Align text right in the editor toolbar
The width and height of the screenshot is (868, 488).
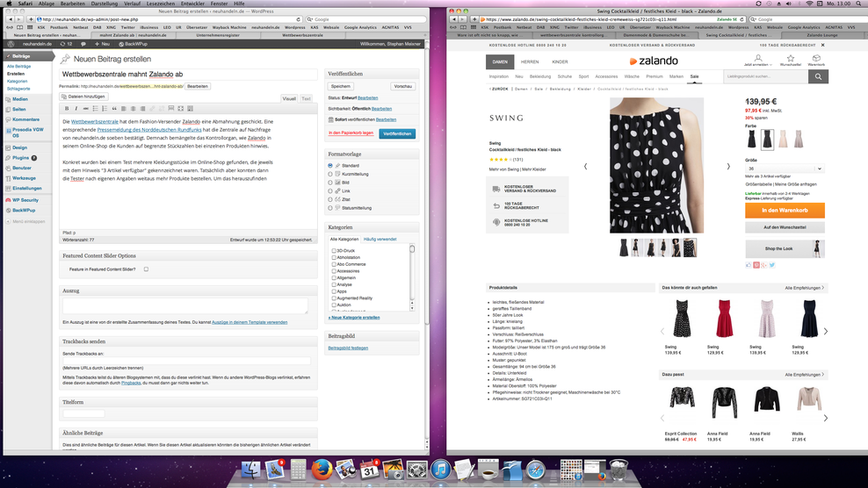[142, 109]
